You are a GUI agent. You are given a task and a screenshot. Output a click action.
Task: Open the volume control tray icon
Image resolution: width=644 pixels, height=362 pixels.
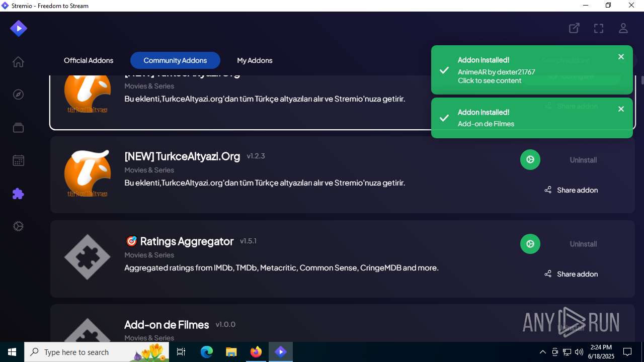point(579,352)
